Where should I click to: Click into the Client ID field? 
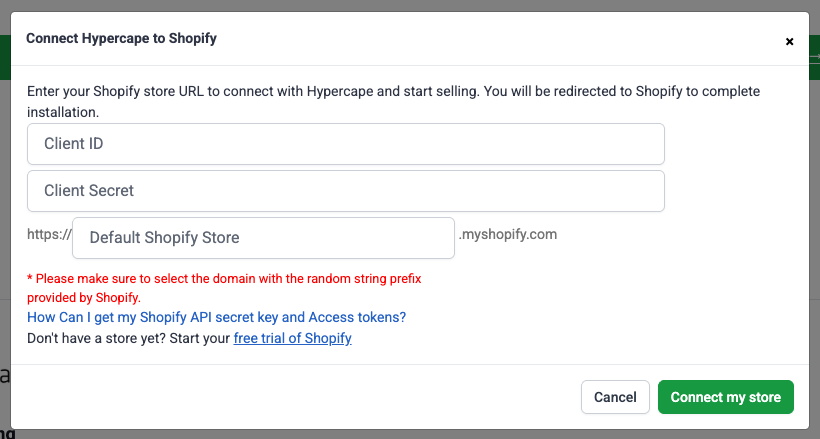click(x=346, y=144)
